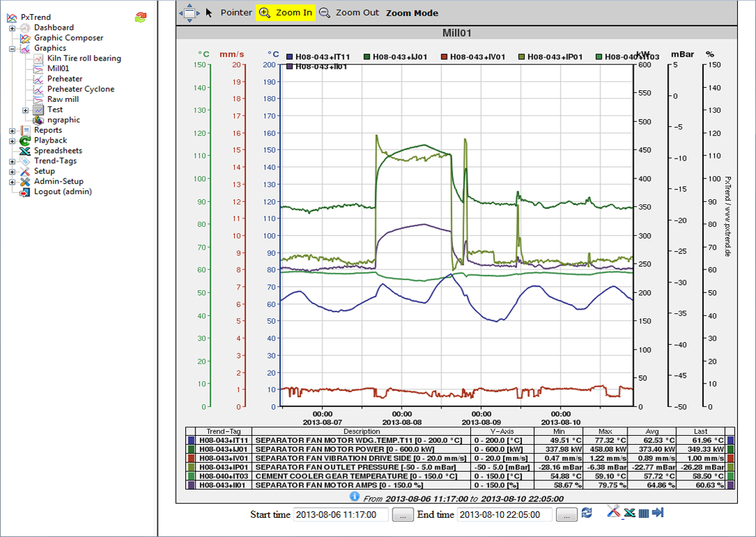Click the blue right-arrow export icon

pyautogui.click(x=657, y=513)
